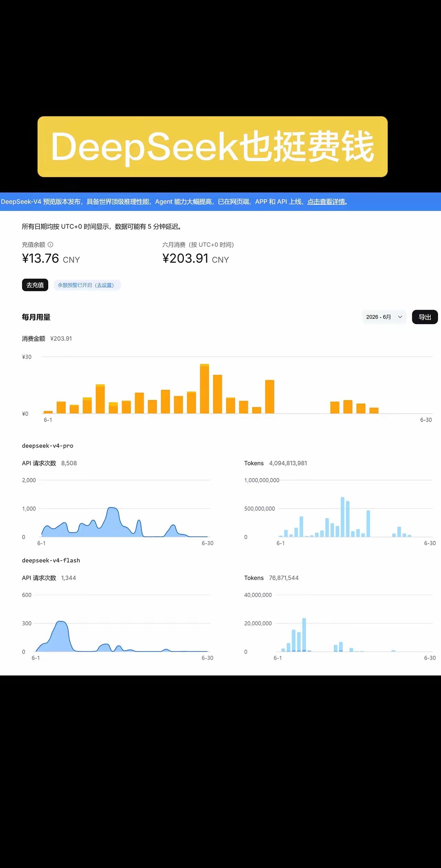Click the Tokens 4,094,813,981 value
This screenshot has width=441, height=868.
click(288, 463)
